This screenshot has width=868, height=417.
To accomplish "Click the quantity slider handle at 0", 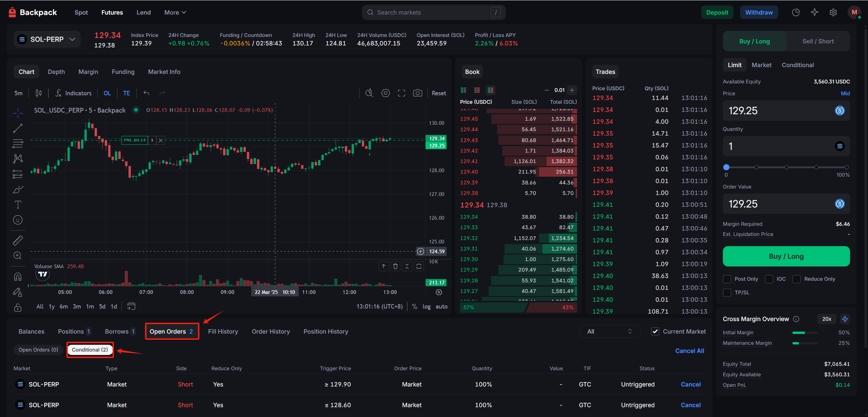I will [x=726, y=167].
